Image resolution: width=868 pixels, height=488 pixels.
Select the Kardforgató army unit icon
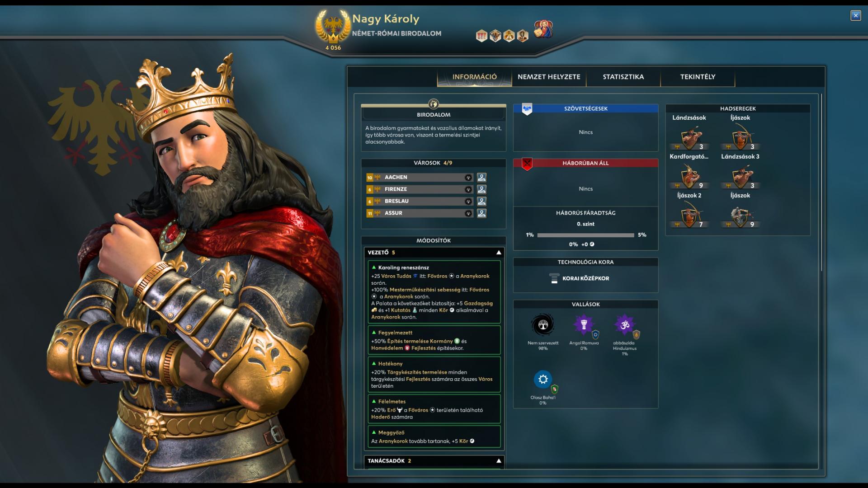pos(689,176)
